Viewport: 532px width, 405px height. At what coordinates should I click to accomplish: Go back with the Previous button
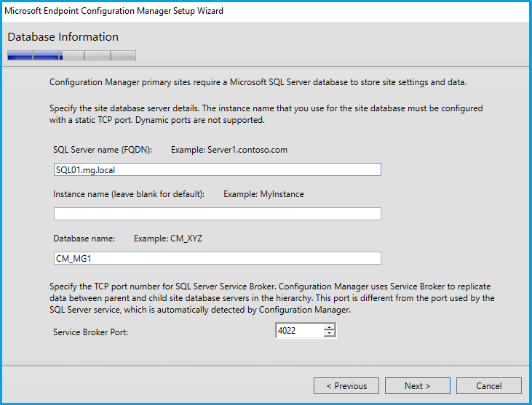pos(346,385)
